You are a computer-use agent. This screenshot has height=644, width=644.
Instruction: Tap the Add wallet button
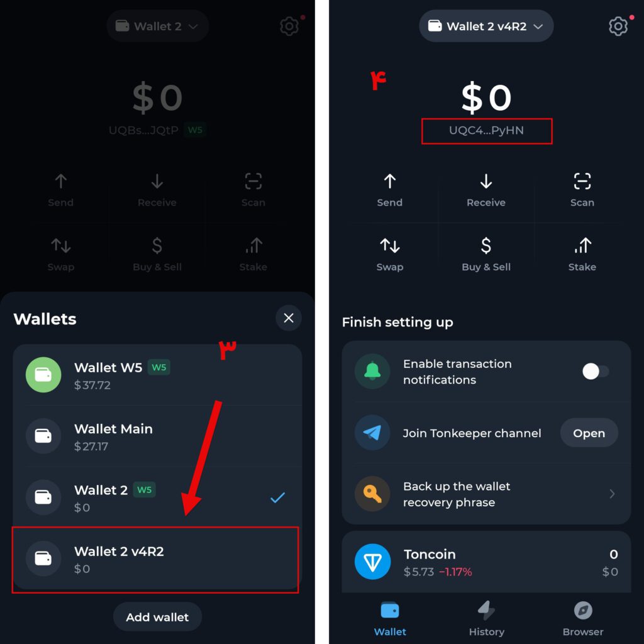coord(157,617)
